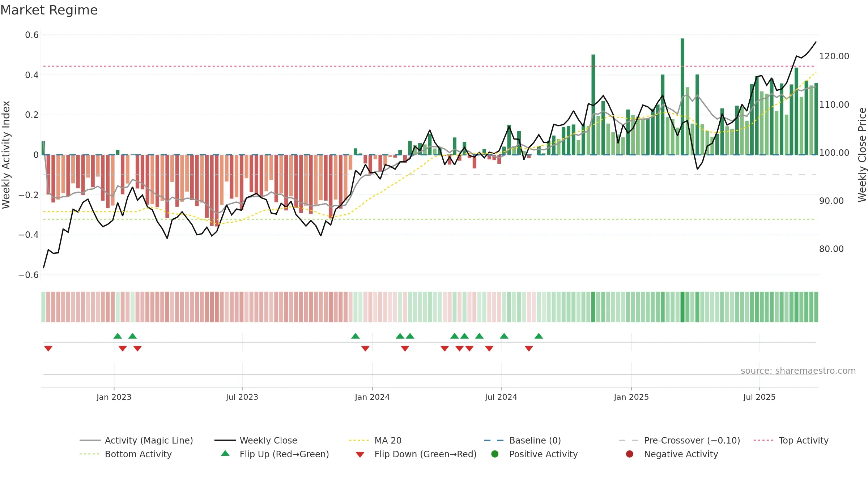The image size is (868, 488).
Task: Click the Jan 2023 axis label
Action: tap(114, 397)
